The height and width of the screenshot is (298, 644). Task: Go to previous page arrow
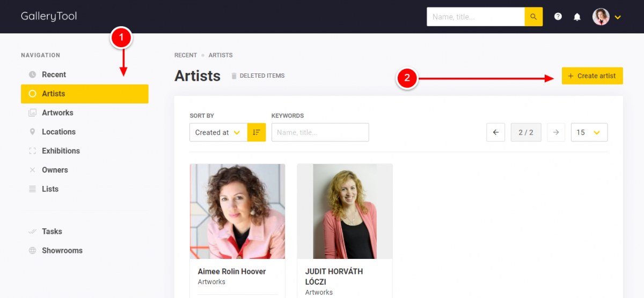(x=496, y=132)
